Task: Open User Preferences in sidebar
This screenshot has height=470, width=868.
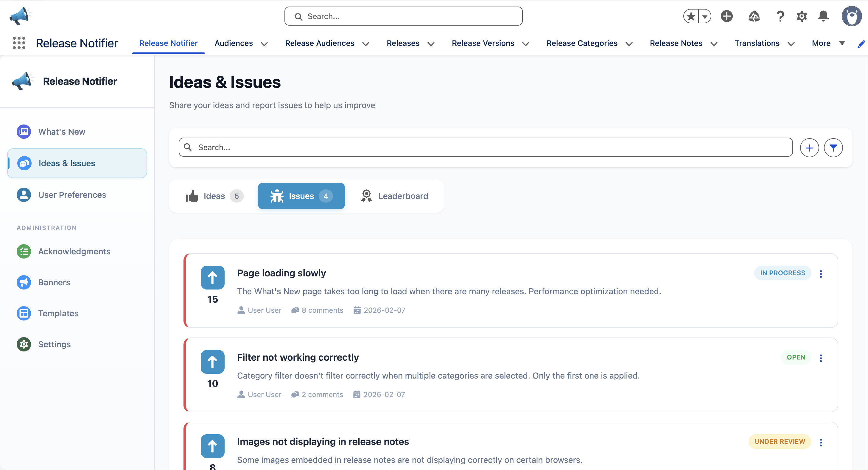Action: [x=77, y=195]
